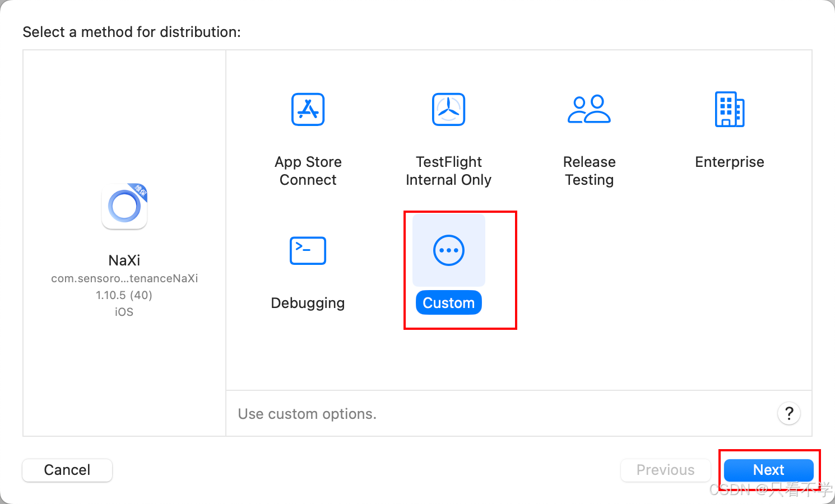Select the App Store Connect distribution icon
The image size is (835, 504).
pos(308,109)
